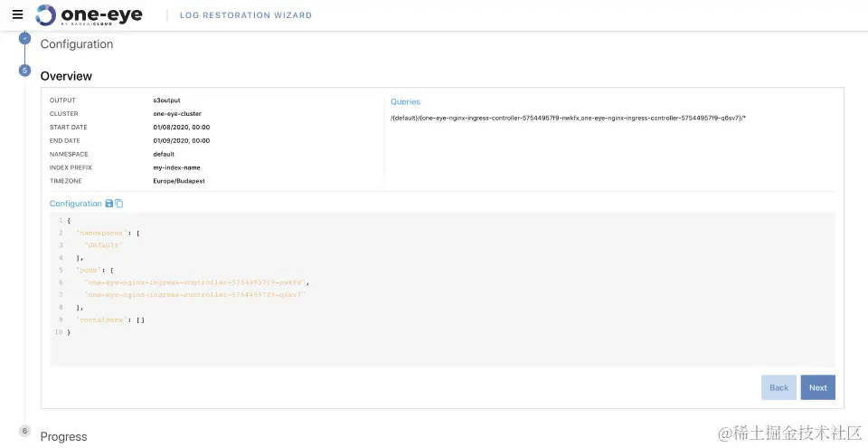Click the "containers" key in JSON editor
The width and height of the screenshot is (868, 448).
tap(101, 319)
